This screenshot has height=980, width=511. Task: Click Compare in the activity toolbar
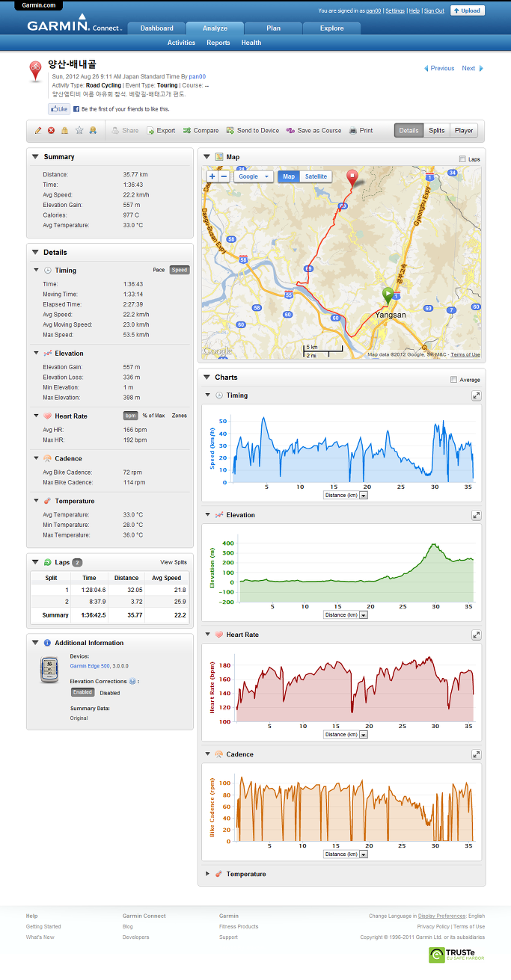[x=201, y=130]
